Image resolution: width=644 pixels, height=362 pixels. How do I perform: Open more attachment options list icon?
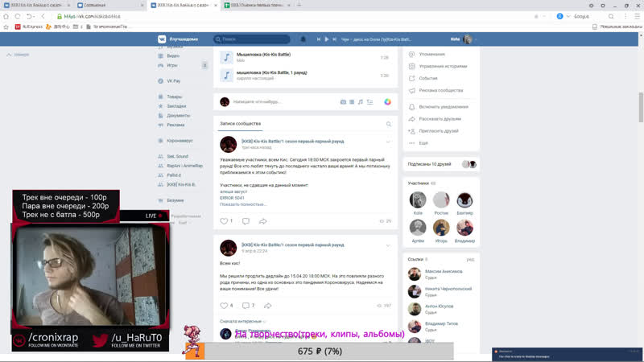click(369, 102)
